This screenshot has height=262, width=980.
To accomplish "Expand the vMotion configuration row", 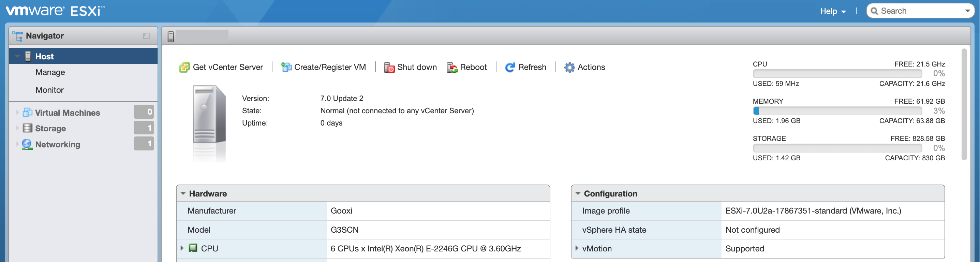I will (x=577, y=248).
